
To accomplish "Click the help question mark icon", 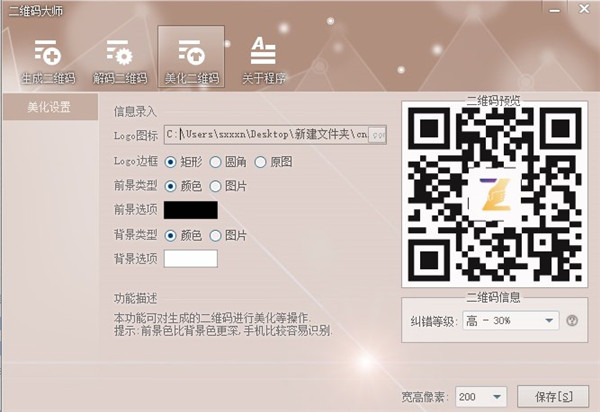I will pos(572,321).
